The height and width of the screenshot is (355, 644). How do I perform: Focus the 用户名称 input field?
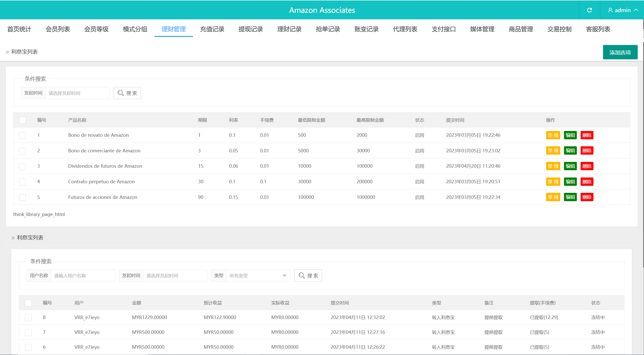click(x=83, y=276)
